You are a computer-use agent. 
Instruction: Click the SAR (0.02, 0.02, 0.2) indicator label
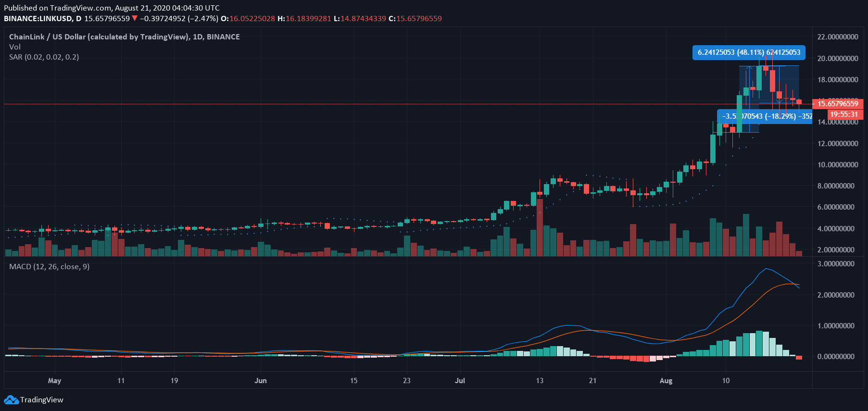(44, 57)
